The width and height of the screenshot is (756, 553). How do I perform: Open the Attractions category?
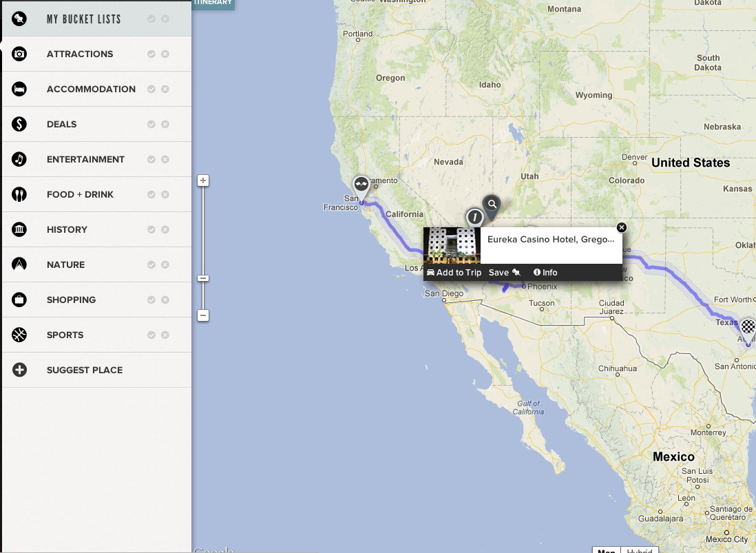tap(97, 54)
